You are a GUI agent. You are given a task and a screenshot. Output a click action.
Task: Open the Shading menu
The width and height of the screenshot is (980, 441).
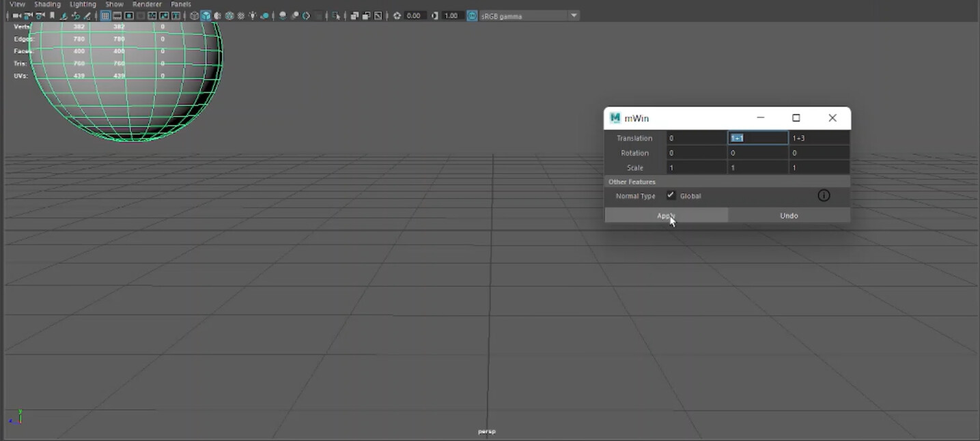point(47,4)
